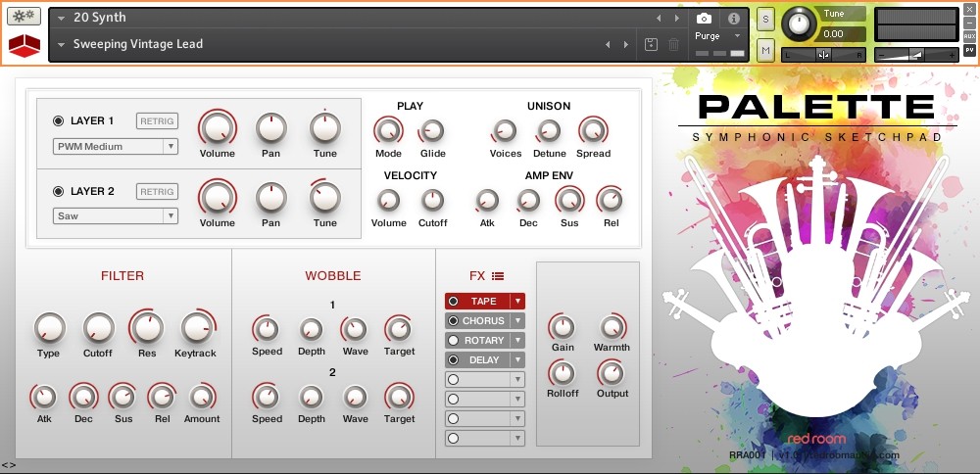
Task: Open the wrench and gear instrument options
Action: pos(24,17)
